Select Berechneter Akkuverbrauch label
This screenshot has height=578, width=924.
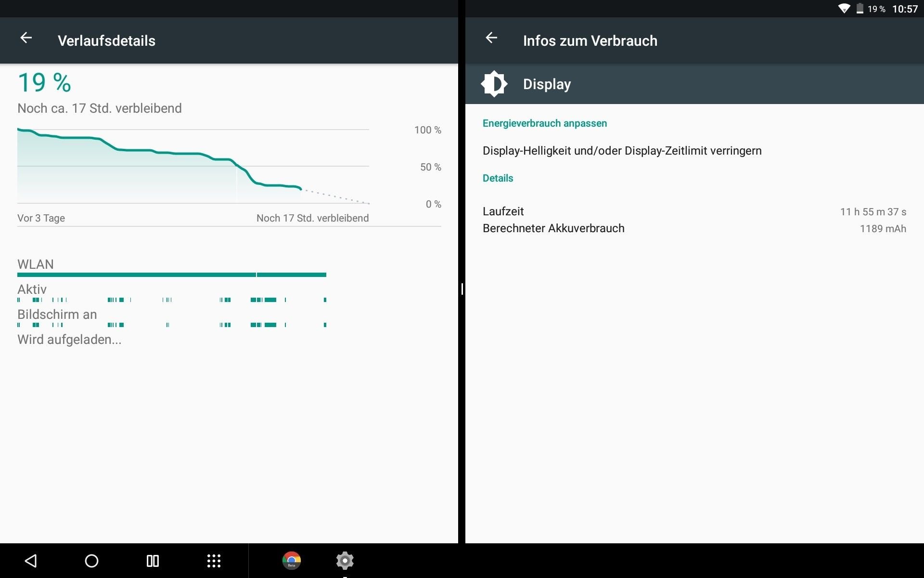553,228
